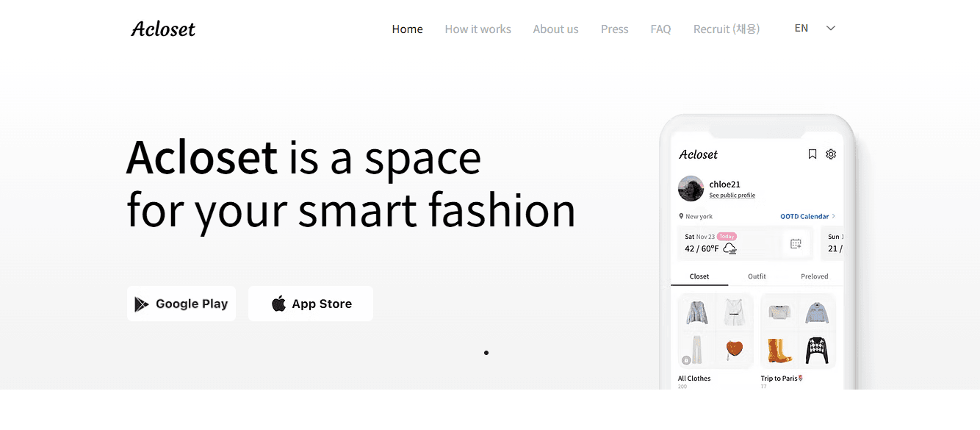This screenshot has width=980, height=430.
Task: Open the About us menu item
Action: [555, 29]
